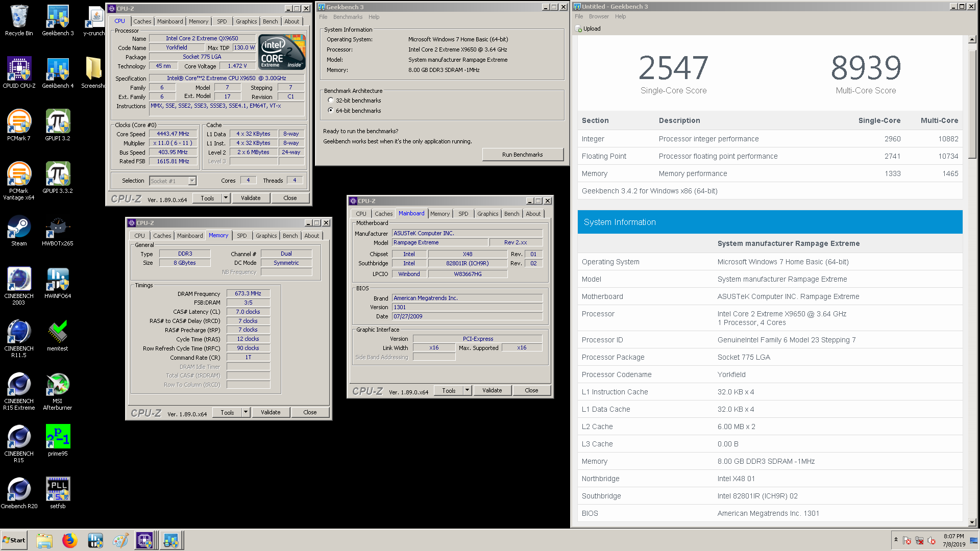Expand Tools dropdown arrow in CPU tab window
Screen dimensions: 980x551
pyautogui.click(x=226, y=198)
